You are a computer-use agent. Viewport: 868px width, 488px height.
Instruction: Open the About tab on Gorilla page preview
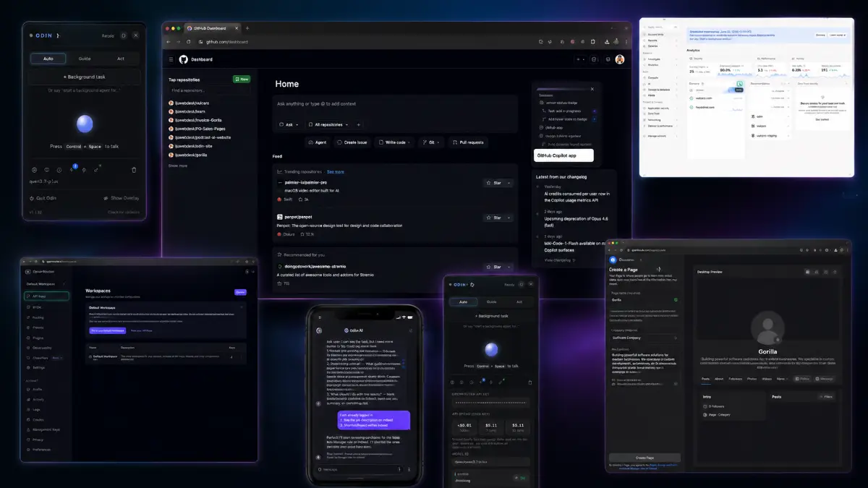(719, 378)
